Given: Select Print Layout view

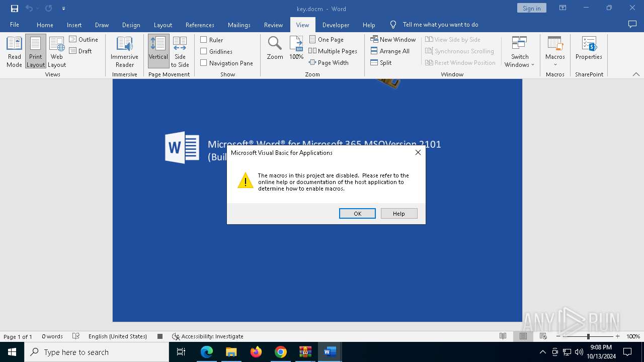Looking at the screenshot, I should point(36,51).
